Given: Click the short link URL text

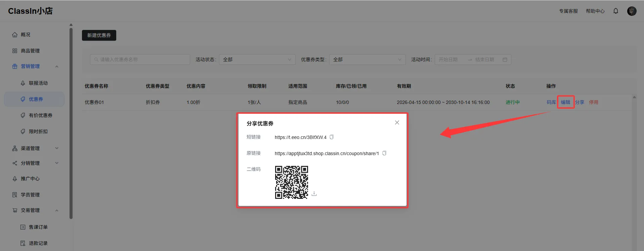Looking at the screenshot, I should (x=301, y=137).
